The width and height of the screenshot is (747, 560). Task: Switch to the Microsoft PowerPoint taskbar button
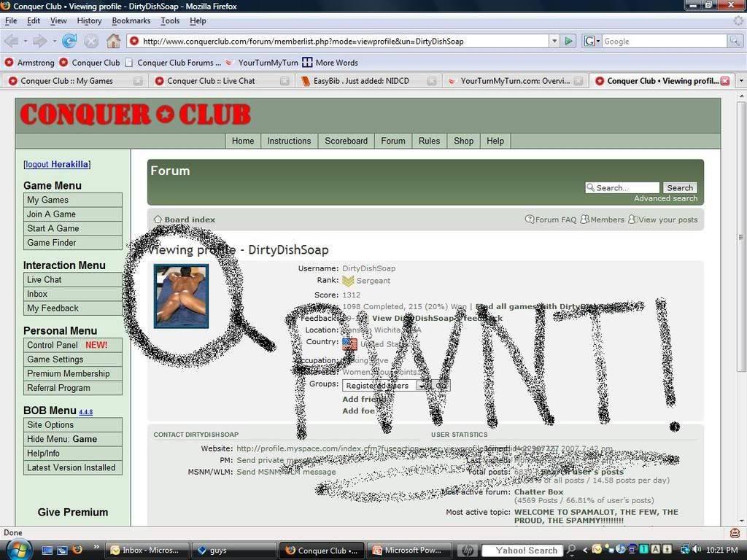[409, 551]
